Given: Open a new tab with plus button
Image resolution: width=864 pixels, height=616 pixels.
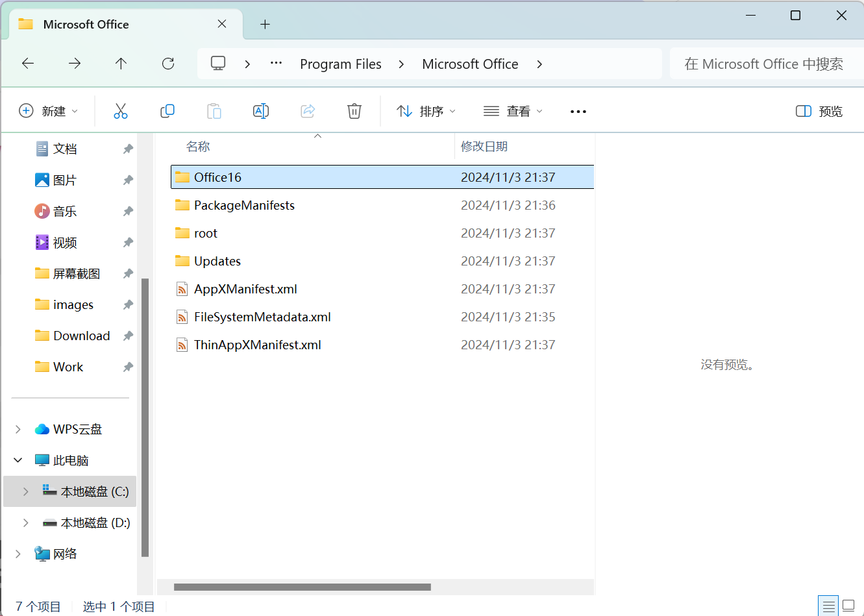Looking at the screenshot, I should tap(265, 25).
